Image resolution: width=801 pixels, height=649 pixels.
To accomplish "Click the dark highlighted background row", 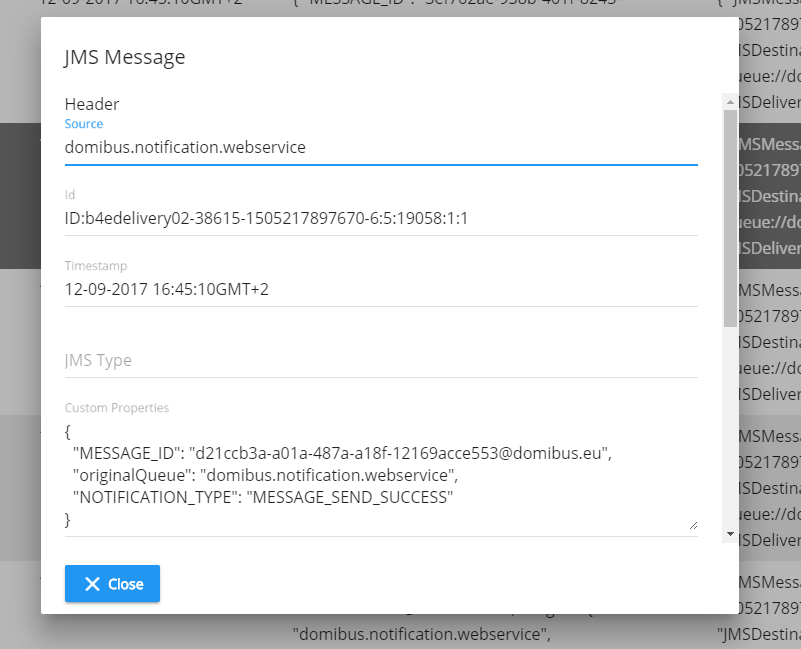I will (x=20, y=196).
